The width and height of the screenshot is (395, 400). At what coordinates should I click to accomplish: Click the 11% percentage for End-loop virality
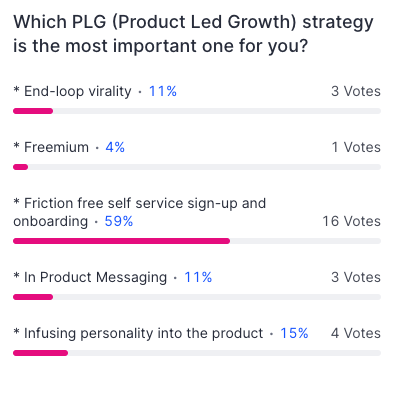click(163, 91)
